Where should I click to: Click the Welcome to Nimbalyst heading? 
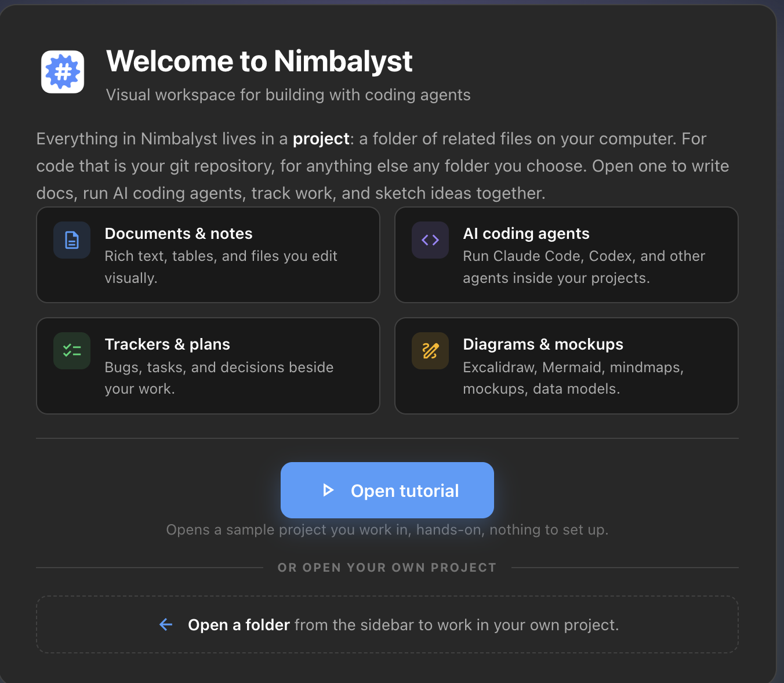coord(259,61)
